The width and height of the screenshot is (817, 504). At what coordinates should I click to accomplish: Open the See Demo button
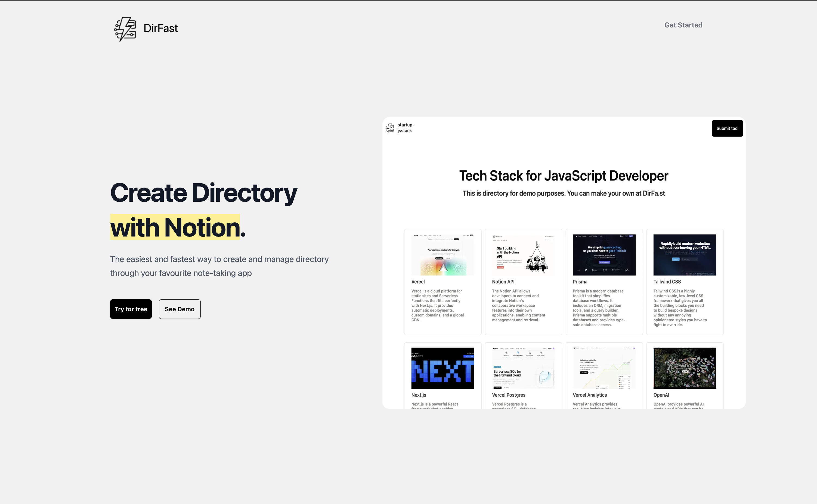click(180, 309)
